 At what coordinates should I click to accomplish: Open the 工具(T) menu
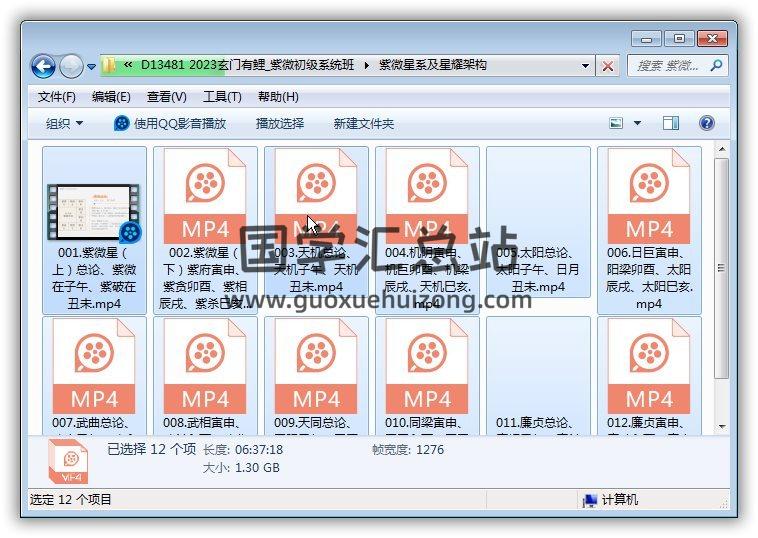click(x=221, y=96)
